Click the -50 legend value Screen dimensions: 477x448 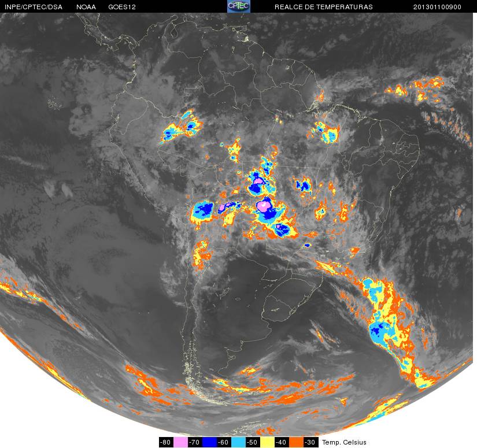click(x=253, y=442)
